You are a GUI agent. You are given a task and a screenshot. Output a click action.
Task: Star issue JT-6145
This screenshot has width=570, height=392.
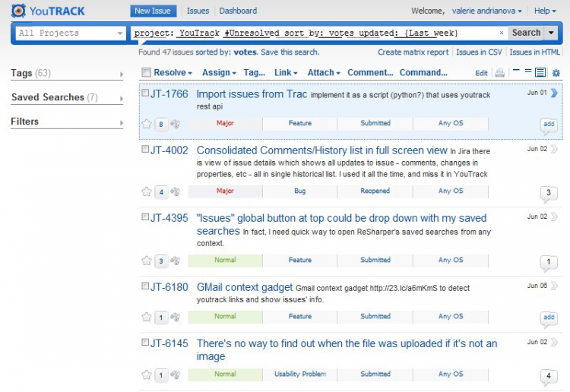tap(147, 375)
